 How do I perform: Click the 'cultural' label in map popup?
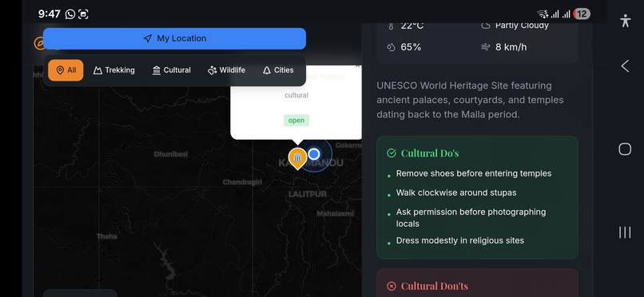[296, 95]
